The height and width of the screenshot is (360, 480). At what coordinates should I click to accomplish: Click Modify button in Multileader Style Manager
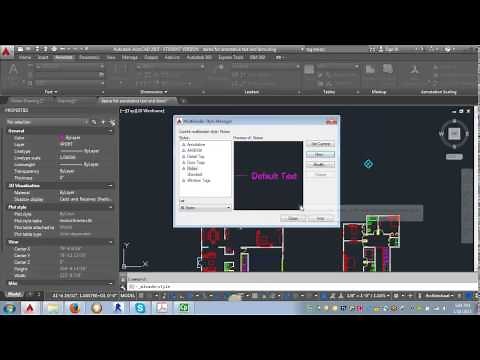click(320, 164)
